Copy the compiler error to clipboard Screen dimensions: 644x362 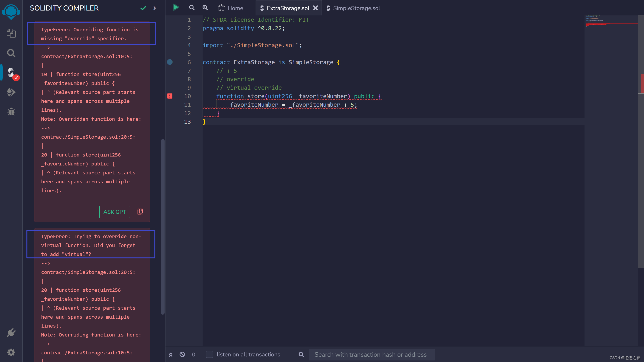click(x=140, y=212)
